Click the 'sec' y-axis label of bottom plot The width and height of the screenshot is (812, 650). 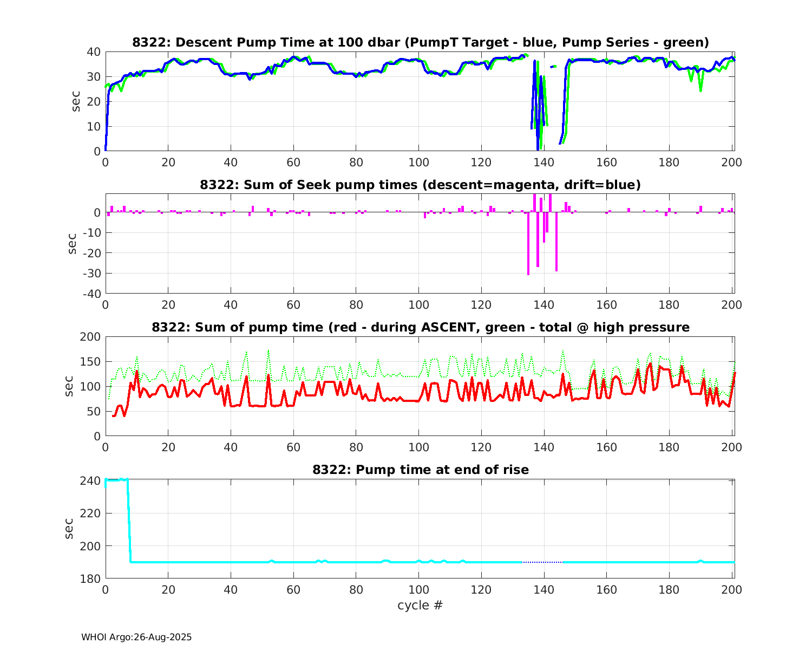pos(69,529)
